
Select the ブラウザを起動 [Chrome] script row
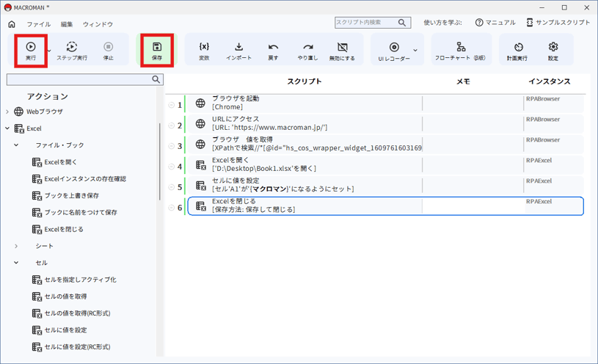385,103
